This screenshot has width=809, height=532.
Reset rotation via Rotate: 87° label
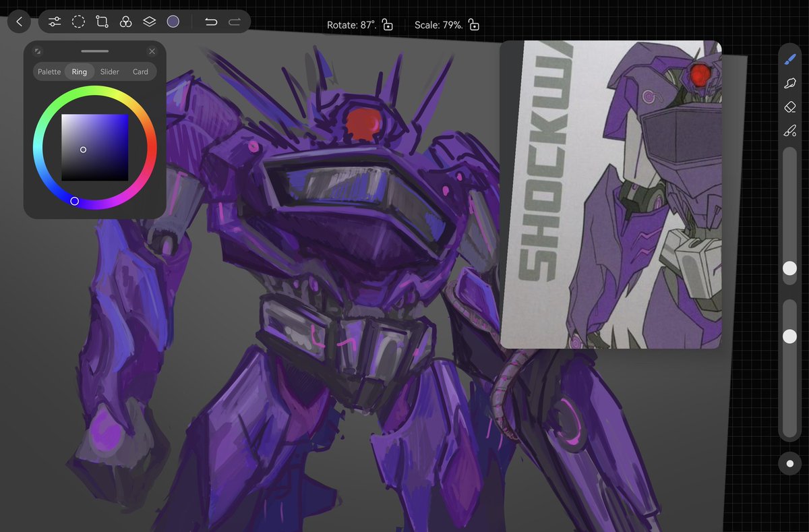pyautogui.click(x=351, y=25)
